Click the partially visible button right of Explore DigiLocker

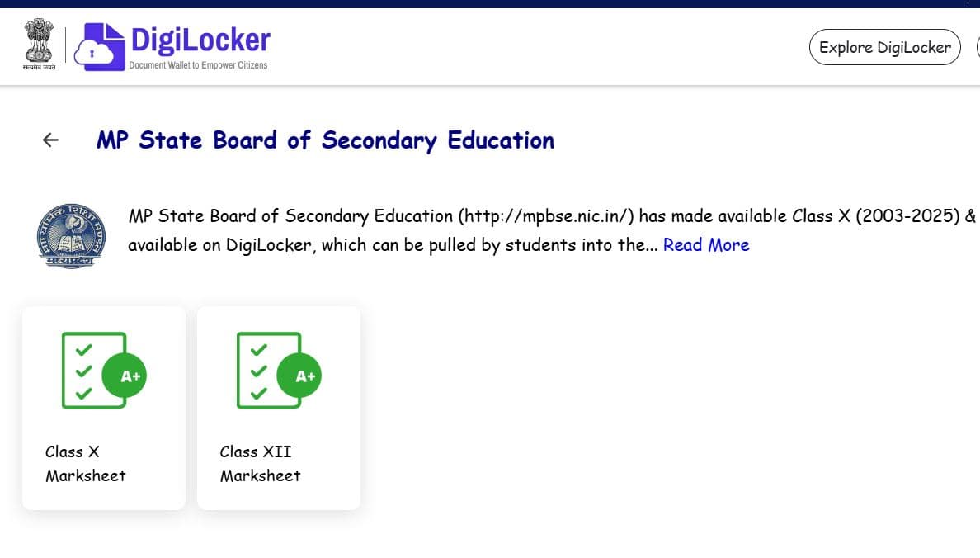978,47
